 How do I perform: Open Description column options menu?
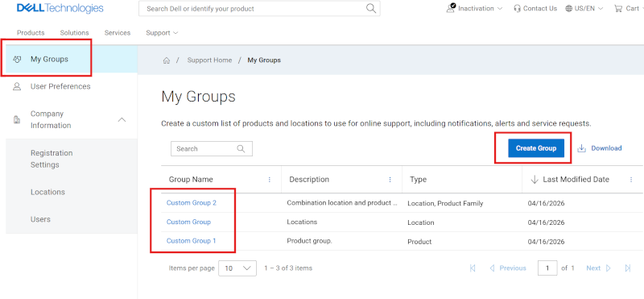(390, 180)
